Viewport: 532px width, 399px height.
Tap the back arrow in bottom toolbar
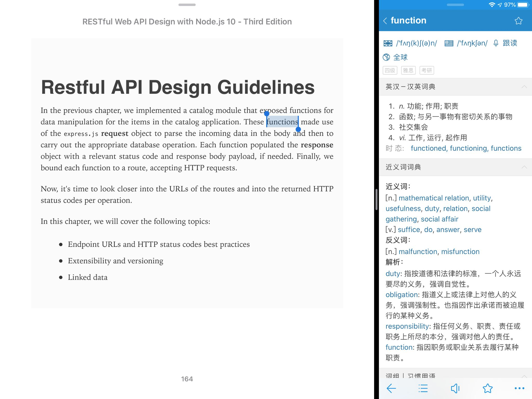click(391, 388)
